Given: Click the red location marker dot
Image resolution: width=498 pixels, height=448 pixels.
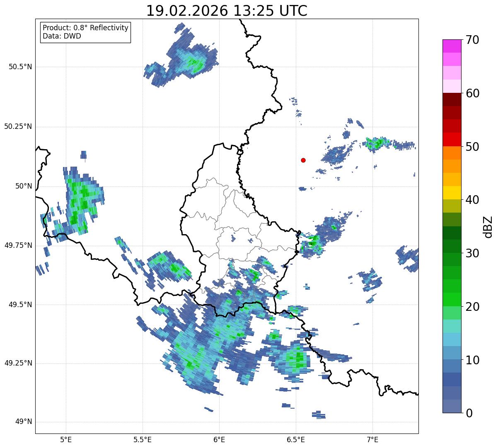Looking at the screenshot, I should pyautogui.click(x=303, y=160).
